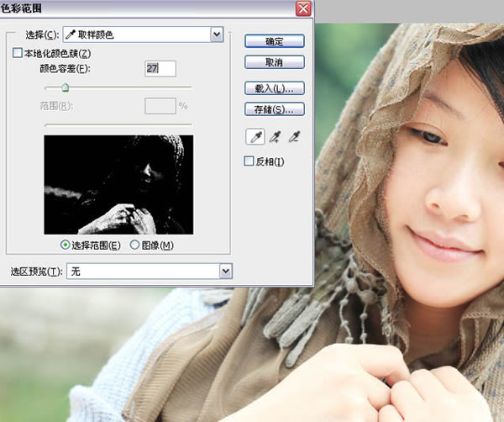Click the 载入(L)... button

click(275, 88)
